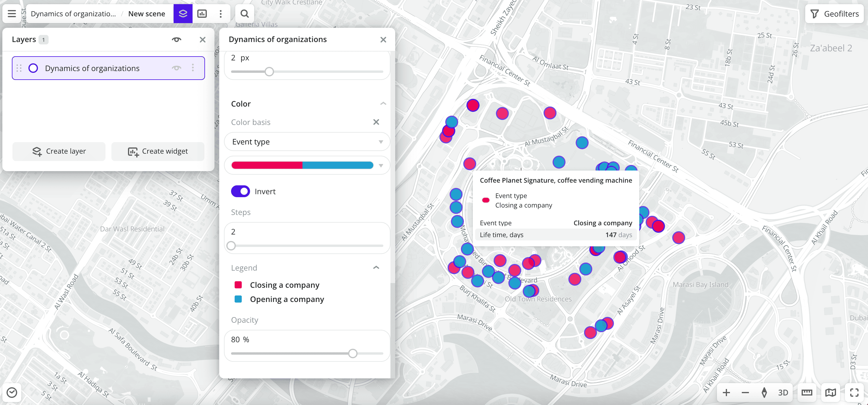Open the three-dot overflow menu in the toolbar

221,13
